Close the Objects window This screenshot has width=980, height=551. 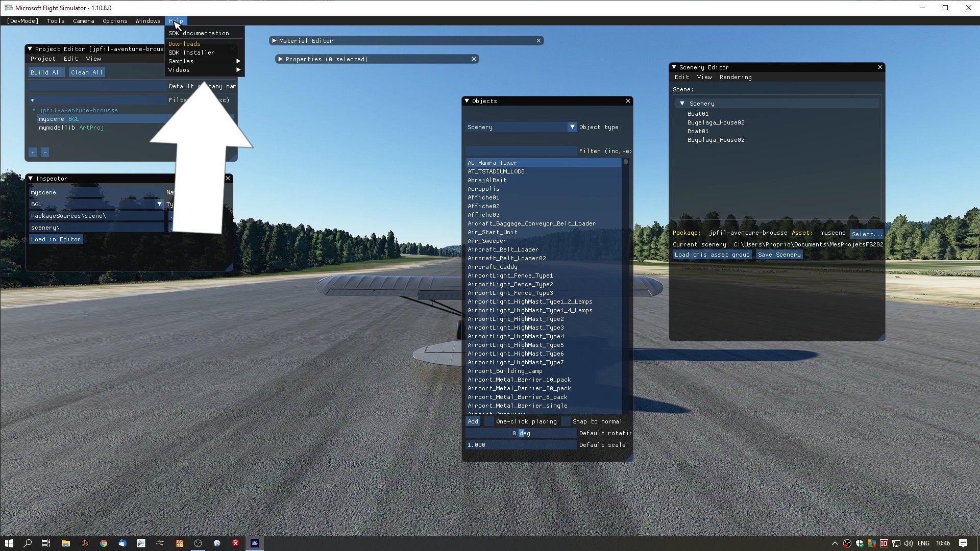(x=628, y=101)
